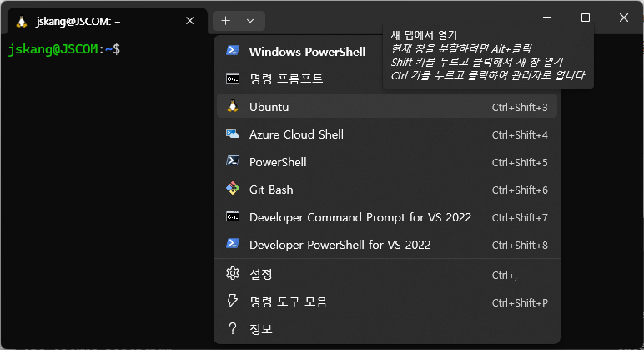Viewport: 644px width, 350px height.
Task: Click the Ctrl+Shift+8 shortcut text
Action: (520, 245)
